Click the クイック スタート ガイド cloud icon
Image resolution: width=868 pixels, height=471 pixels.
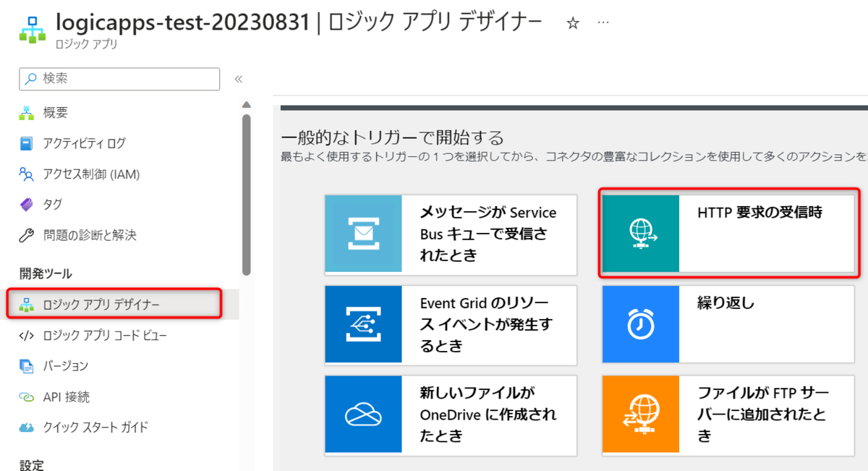tap(27, 427)
